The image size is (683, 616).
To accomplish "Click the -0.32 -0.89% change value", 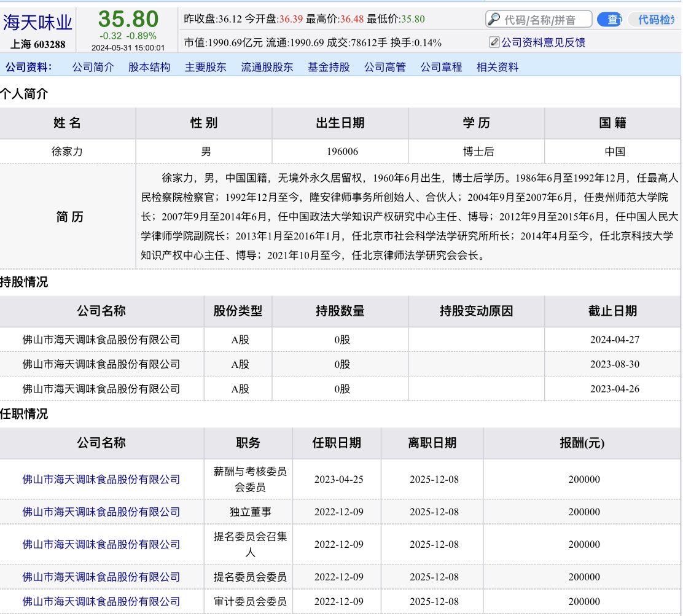I will pyautogui.click(x=128, y=36).
